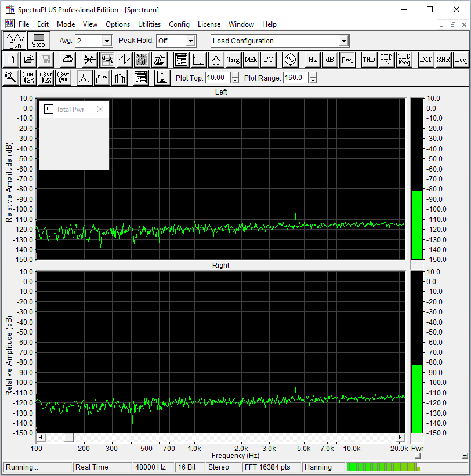Open the Avg count dropdown
Screen dimensions: 471x476
click(x=106, y=41)
